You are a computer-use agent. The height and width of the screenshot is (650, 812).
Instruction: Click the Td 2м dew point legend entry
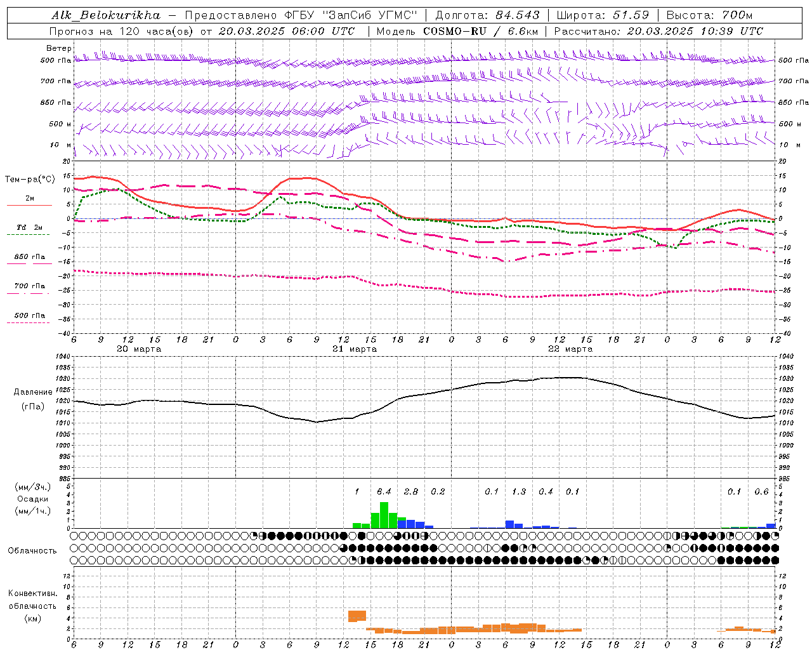coord(29,227)
